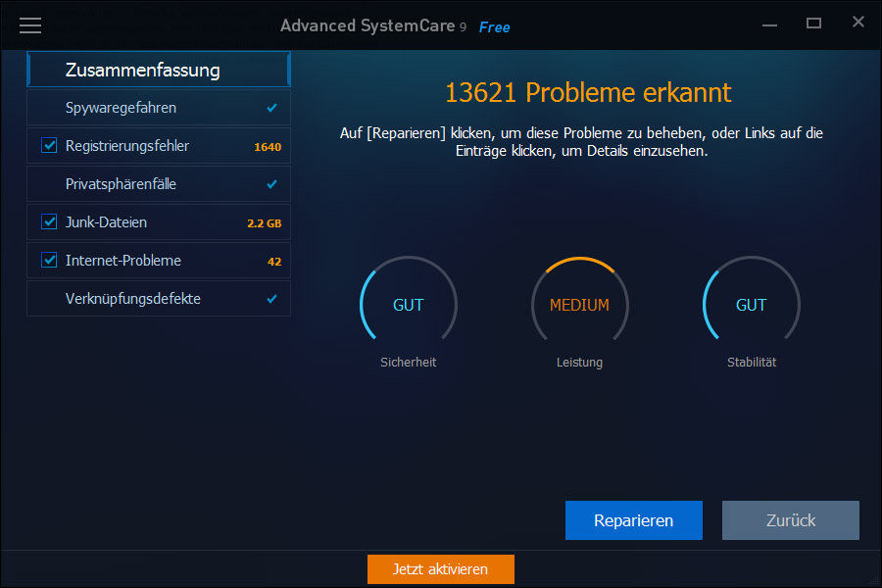
Task: Minimize the Advanced SystemCare window
Action: (769, 24)
